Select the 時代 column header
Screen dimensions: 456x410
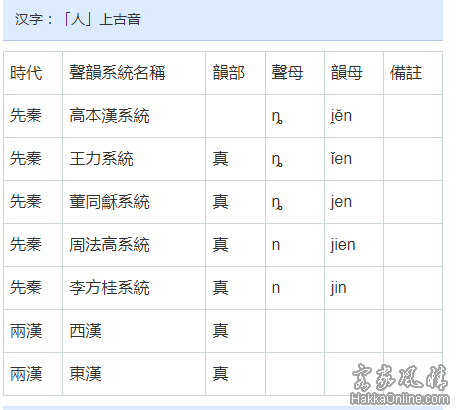pyautogui.click(x=26, y=73)
